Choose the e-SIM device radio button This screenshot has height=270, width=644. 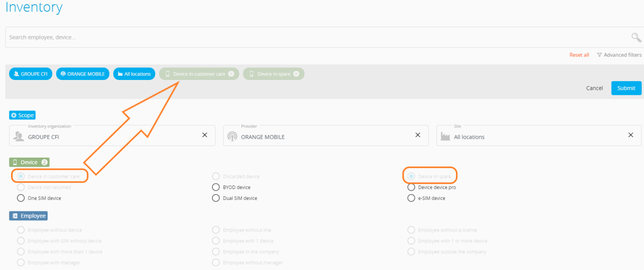pyautogui.click(x=411, y=198)
